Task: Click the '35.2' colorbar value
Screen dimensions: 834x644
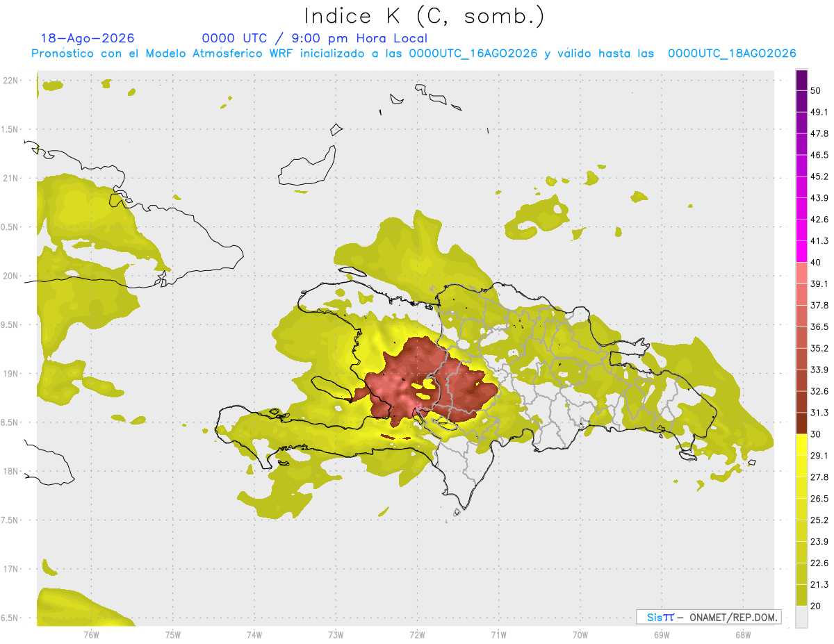Action: (819, 348)
